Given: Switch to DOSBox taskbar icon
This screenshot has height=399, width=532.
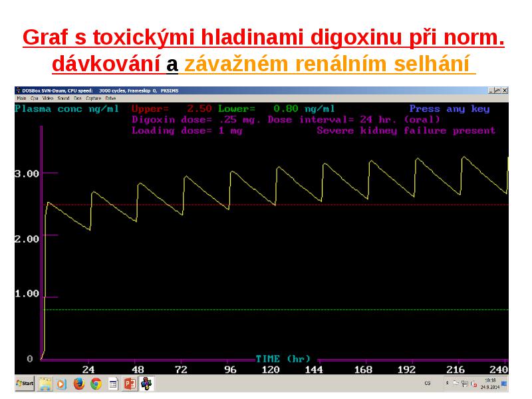Looking at the screenshot, I should (146, 384).
